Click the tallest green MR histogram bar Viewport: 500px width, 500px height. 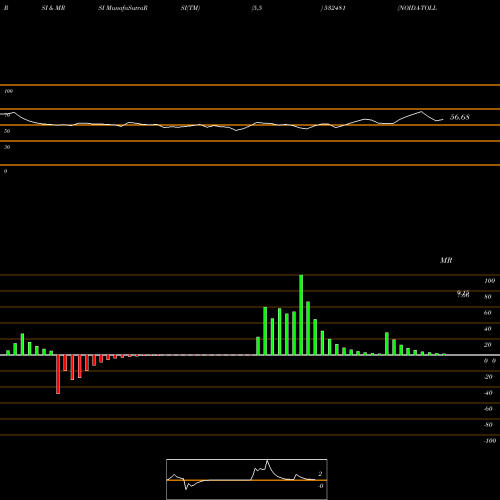[x=301, y=315]
